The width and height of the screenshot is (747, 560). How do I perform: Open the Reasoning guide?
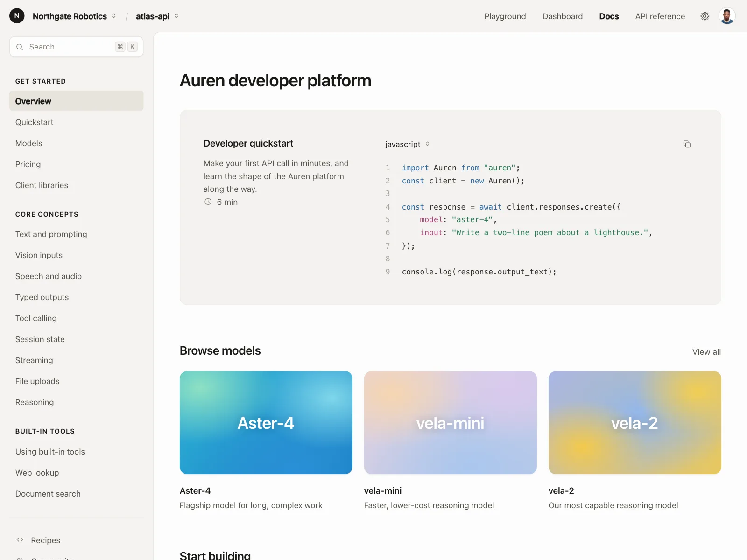coord(77,402)
